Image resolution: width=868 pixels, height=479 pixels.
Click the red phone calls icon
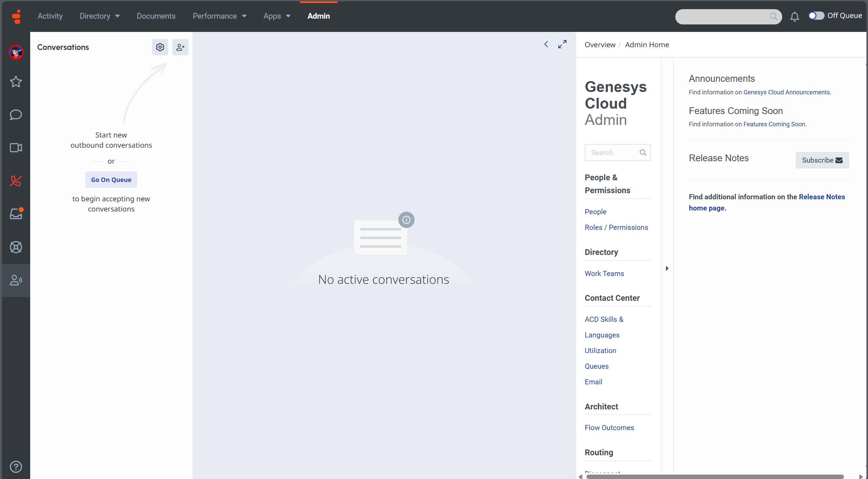pos(16,181)
